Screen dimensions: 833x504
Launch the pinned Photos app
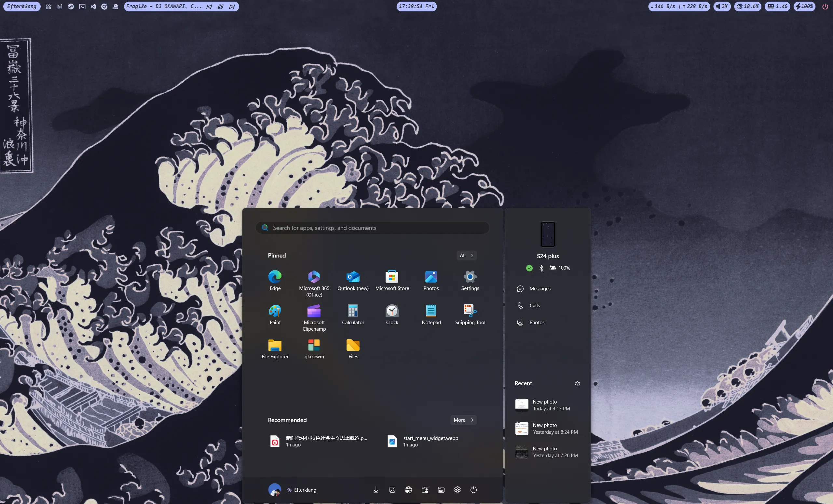431,280
